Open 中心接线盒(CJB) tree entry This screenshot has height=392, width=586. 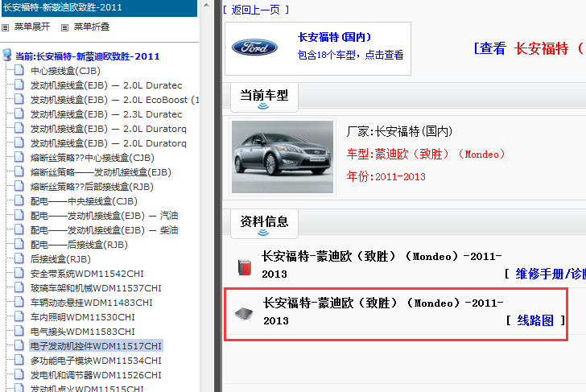65,71
